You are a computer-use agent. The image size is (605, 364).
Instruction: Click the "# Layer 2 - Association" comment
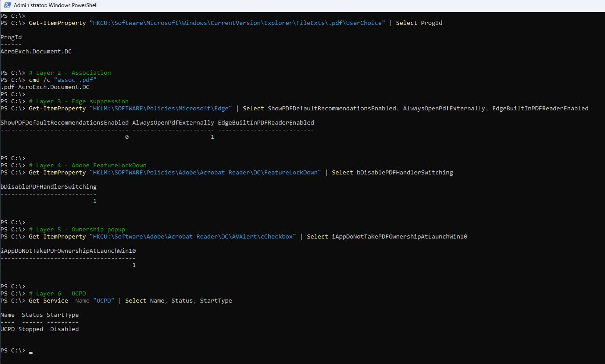coord(69,73)
